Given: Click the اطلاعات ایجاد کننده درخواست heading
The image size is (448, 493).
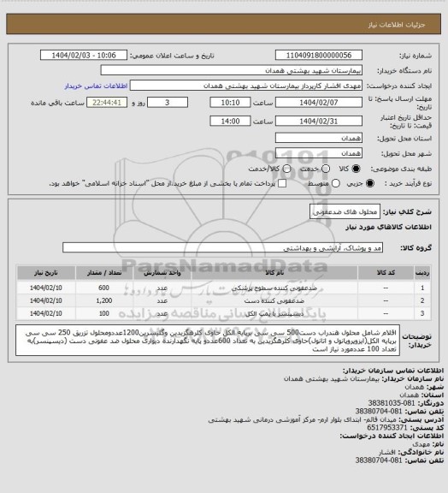Looking at the screenshot, I should (x=392, y=437).
